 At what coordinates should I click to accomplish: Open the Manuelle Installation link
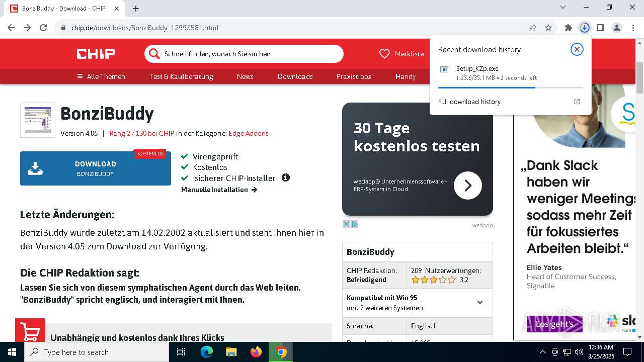[219, 190]
